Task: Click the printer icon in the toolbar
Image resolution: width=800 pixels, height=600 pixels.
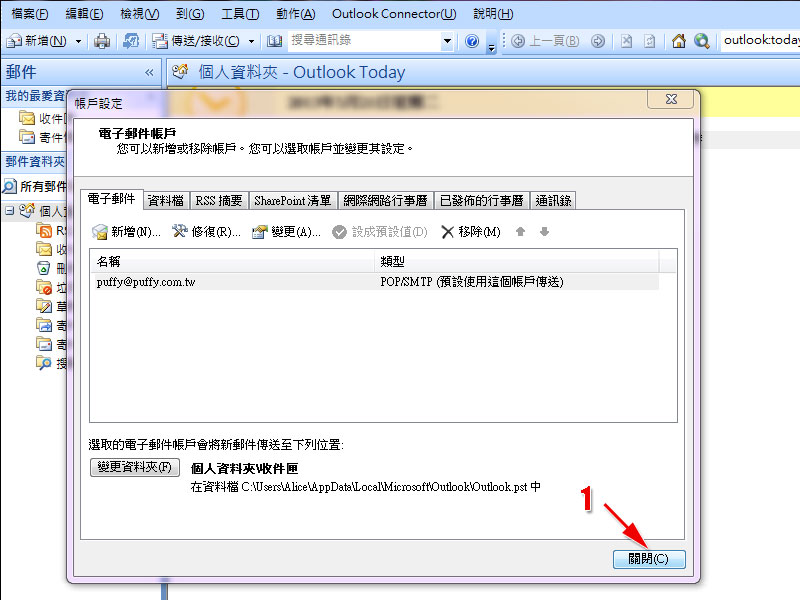Action: [102, 41]
